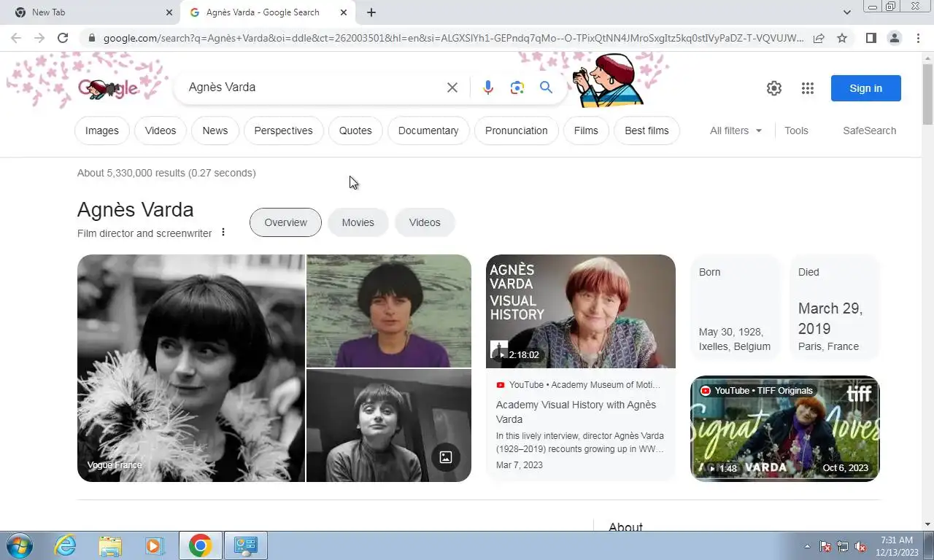Open the image gallery icon on photo
The width and height of the screenshot is (934, 560).
coord(446,457)
